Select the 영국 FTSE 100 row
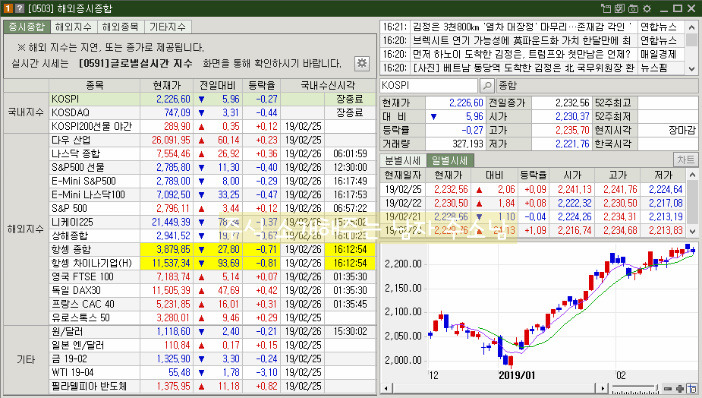This screenshot has width=702, height=398. pyautogui.click(x=212, y=277)
